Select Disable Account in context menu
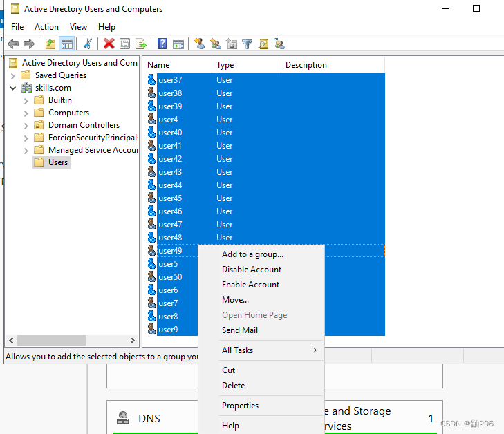The width and height of the screenshot is (504, 434). 252,270
